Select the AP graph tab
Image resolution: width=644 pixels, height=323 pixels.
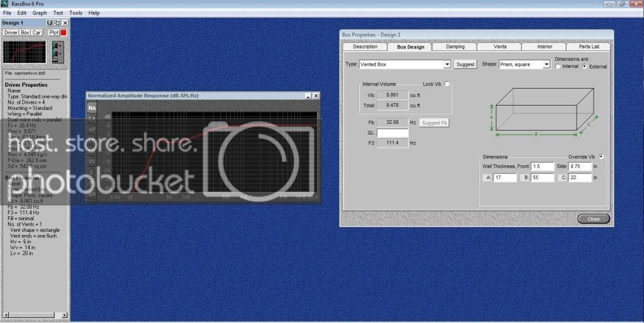(92, 129)
